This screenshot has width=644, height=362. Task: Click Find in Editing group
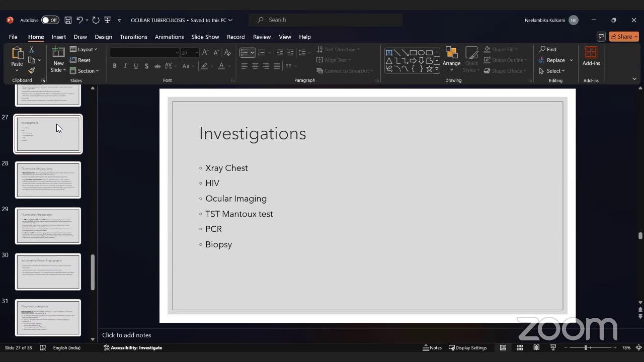(x=548, y=49)
